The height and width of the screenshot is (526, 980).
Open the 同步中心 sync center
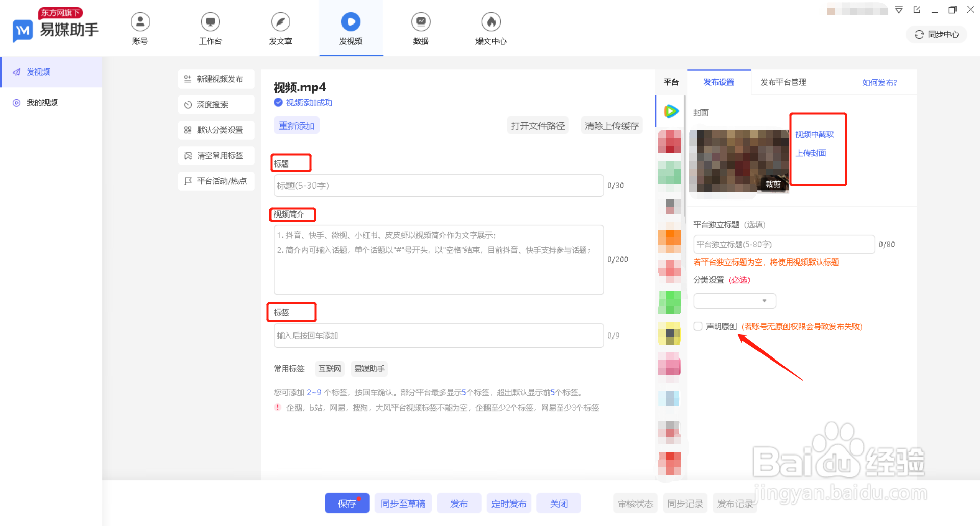pos(936,34)
